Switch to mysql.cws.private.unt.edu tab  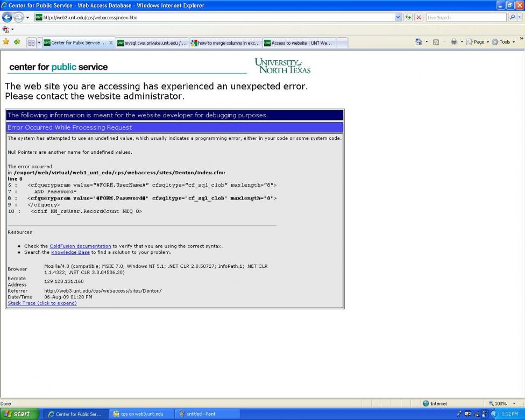pyautogui.click(x=152, y=43)
